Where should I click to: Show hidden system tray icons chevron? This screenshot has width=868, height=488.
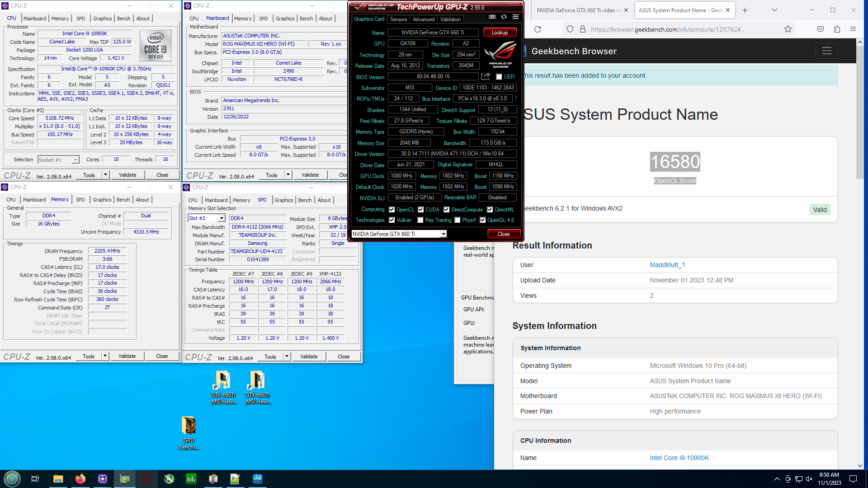[x=777, y=479]
